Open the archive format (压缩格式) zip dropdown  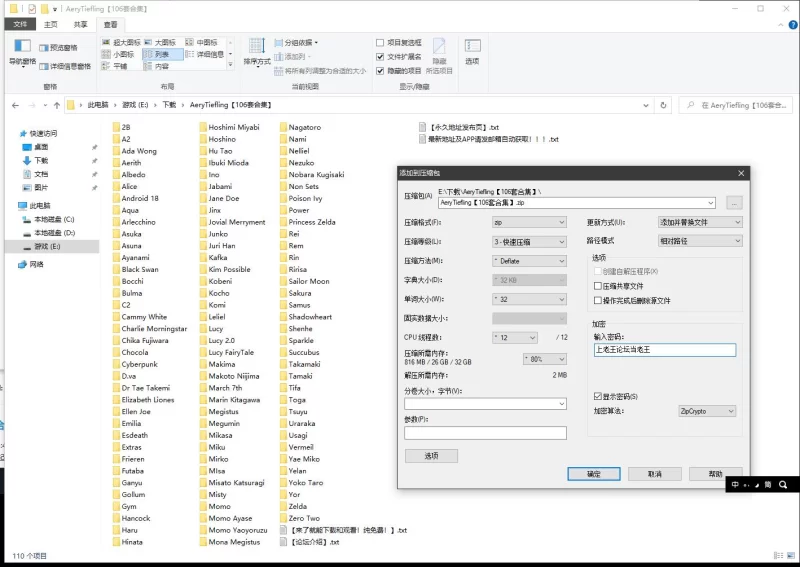tap(529, 222)
